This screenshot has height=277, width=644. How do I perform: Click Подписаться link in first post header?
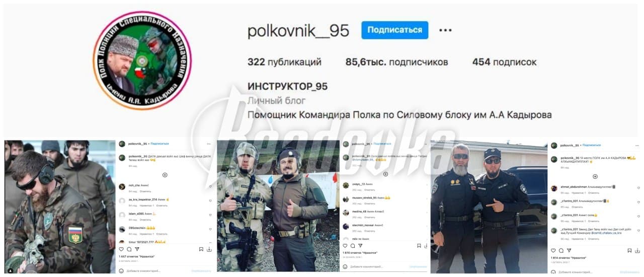coord(159,144)
